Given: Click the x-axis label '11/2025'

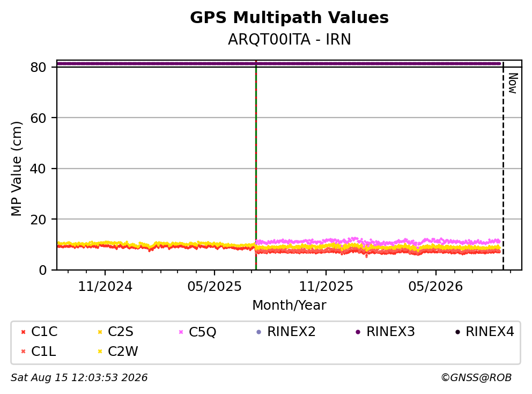Looking at the screenshot, I should tap(326, 287).
